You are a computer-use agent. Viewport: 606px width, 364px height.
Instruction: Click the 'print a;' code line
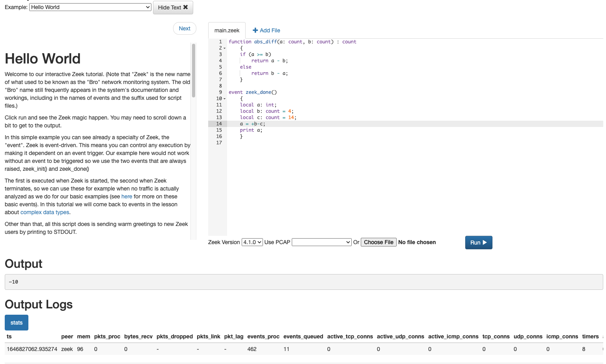(251, 130)
